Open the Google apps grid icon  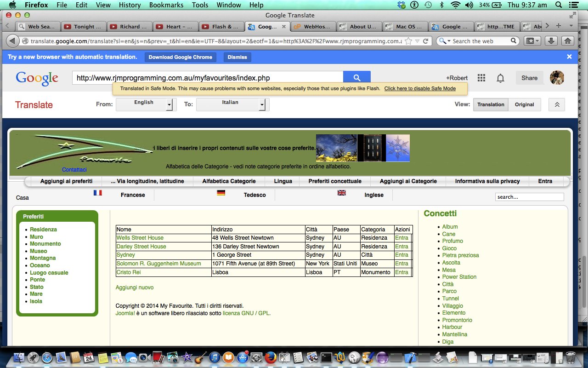481,78
